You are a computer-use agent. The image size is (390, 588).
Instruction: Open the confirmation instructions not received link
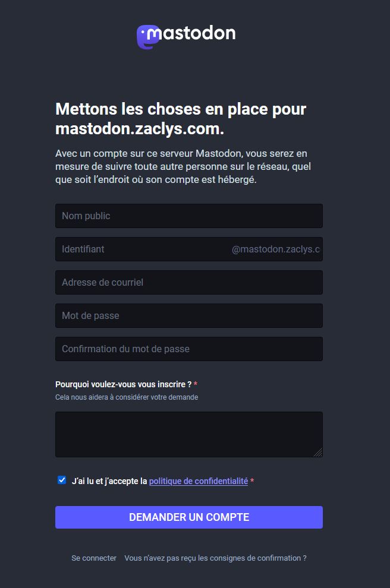point(215,558)
